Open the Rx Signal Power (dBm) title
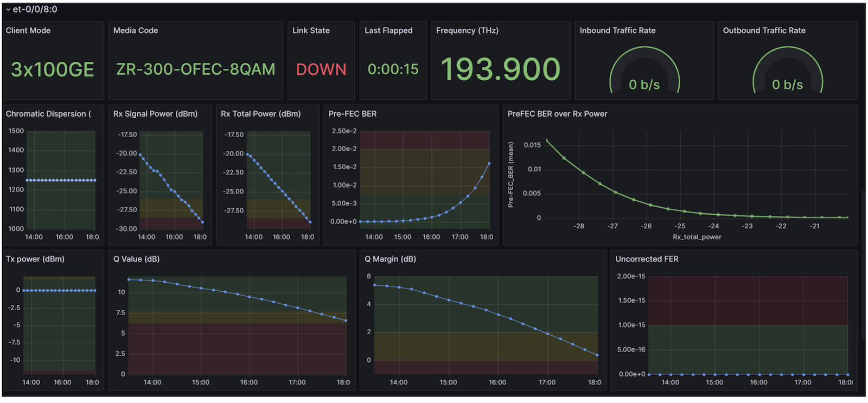This screenshot has height=403, width=868. point(155,114)
